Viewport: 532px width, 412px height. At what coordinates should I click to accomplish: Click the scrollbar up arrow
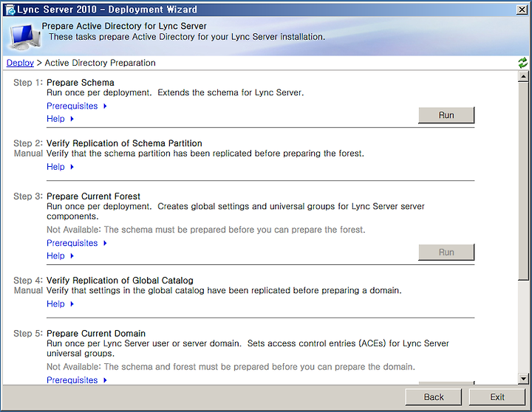[x=523, y=77]
